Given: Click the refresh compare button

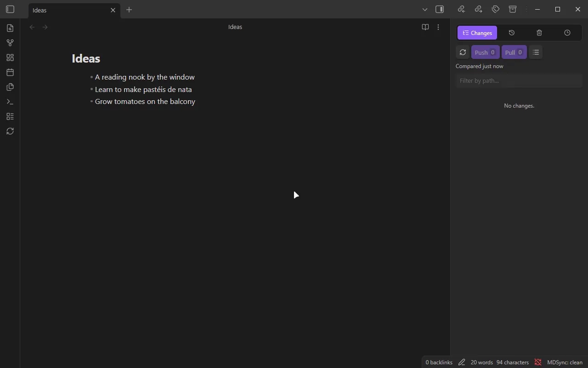Looking at the screenshot, I should coord(463,52).
